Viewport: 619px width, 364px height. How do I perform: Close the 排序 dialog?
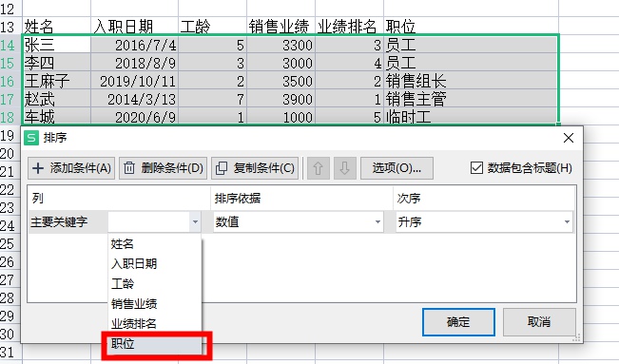569,138
